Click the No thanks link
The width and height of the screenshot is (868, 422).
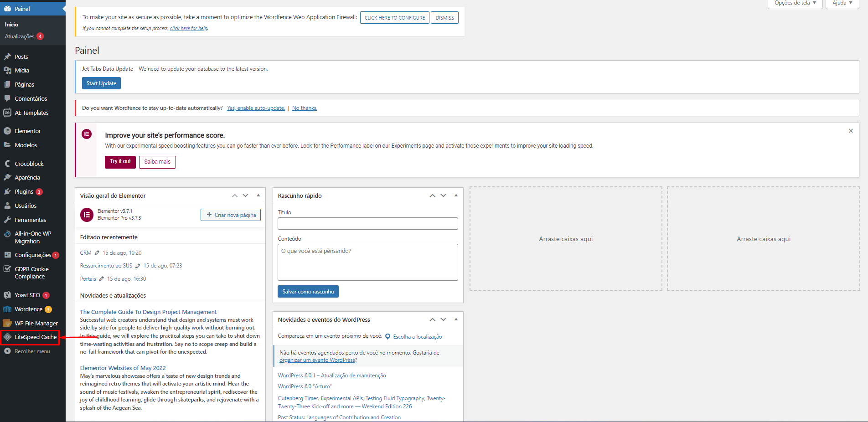pyautogui.click(x=305, y=108)
